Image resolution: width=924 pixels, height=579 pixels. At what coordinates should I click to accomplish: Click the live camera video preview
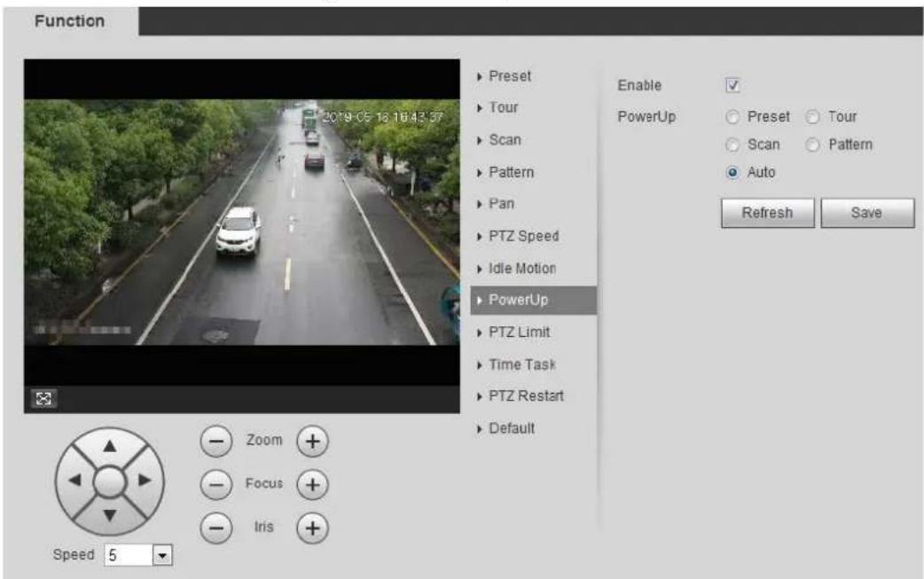pyautogui.click(x=241, y=222)
